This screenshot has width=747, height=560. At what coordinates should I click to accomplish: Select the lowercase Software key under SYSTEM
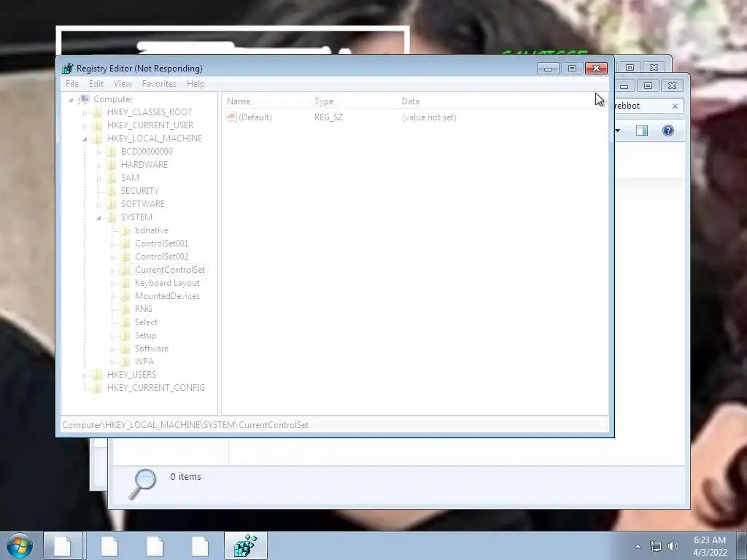click(152, 349)
